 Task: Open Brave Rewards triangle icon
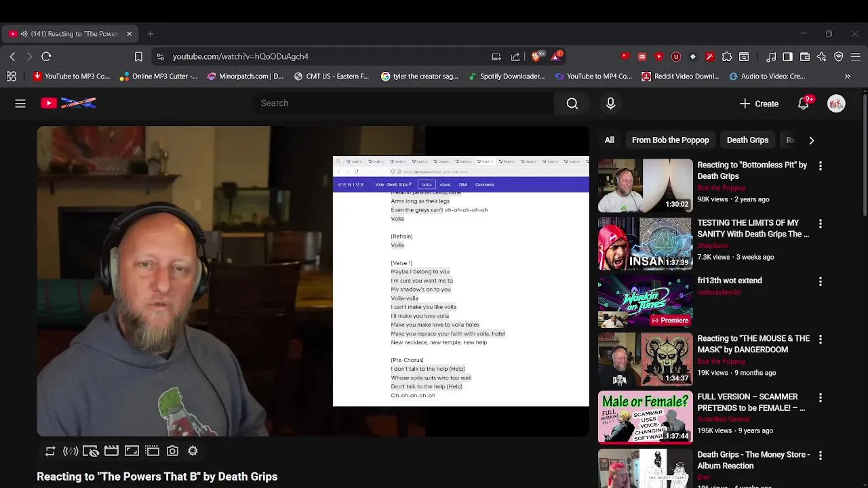point(556,56)
